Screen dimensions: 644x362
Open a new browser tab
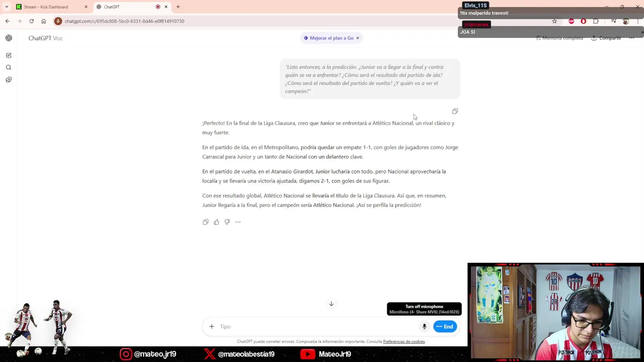coord(178,7)
